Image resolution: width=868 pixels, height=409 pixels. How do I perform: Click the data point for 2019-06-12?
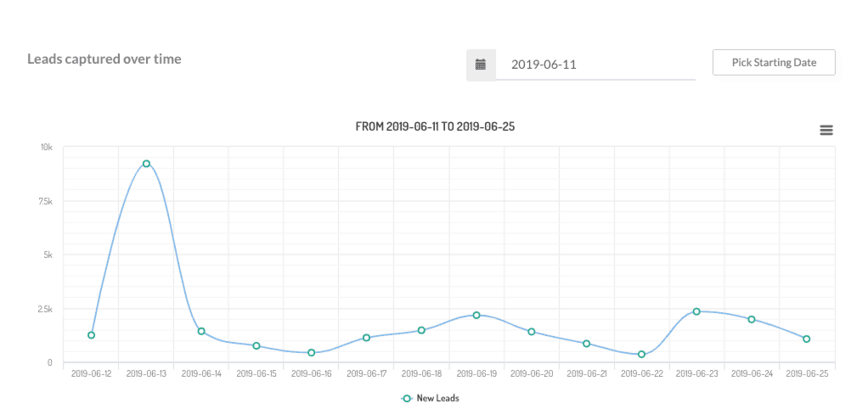point(91,335)
